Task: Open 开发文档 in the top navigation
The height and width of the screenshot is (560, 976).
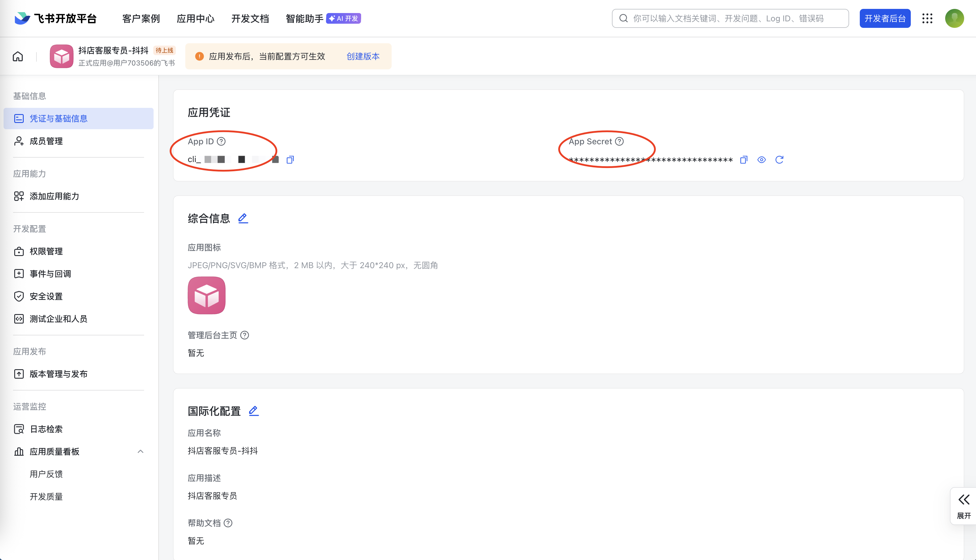Action: tap(250, 18)
